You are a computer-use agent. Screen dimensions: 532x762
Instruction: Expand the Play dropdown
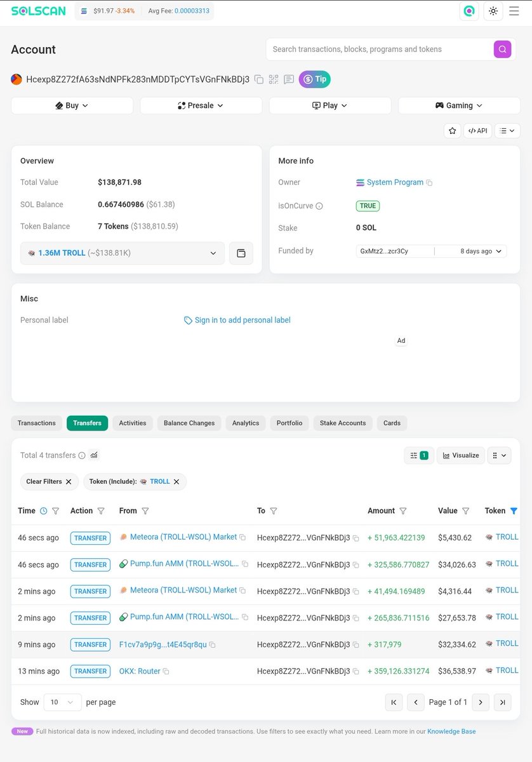330,105
